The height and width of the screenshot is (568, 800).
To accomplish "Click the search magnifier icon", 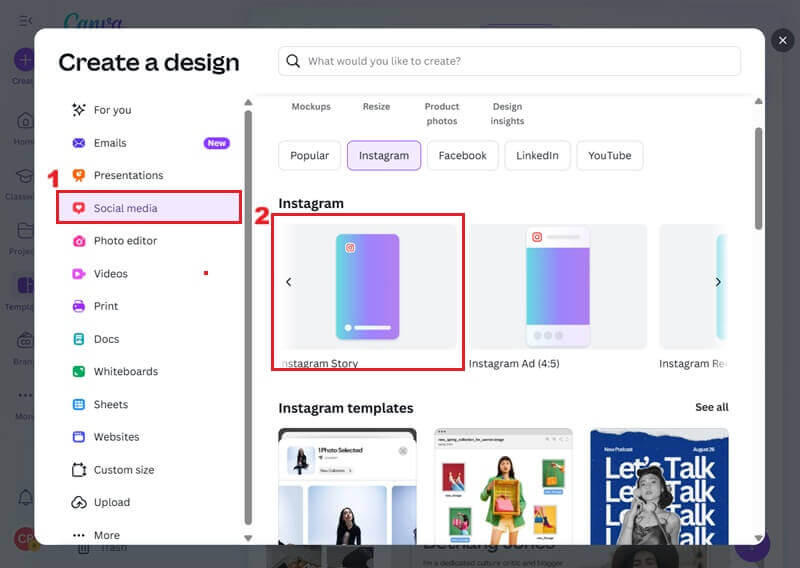I will click(293, 61).
